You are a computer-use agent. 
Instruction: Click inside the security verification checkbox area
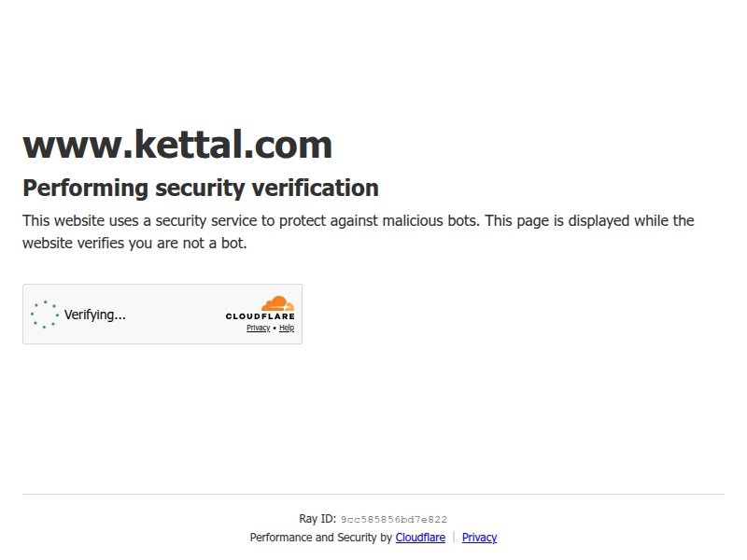point(43,315)
